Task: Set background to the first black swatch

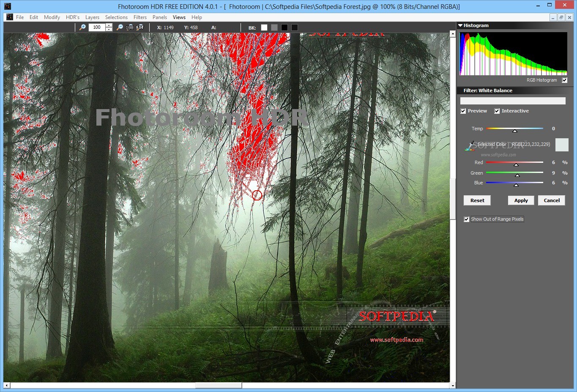Action: tap(284, 27)
